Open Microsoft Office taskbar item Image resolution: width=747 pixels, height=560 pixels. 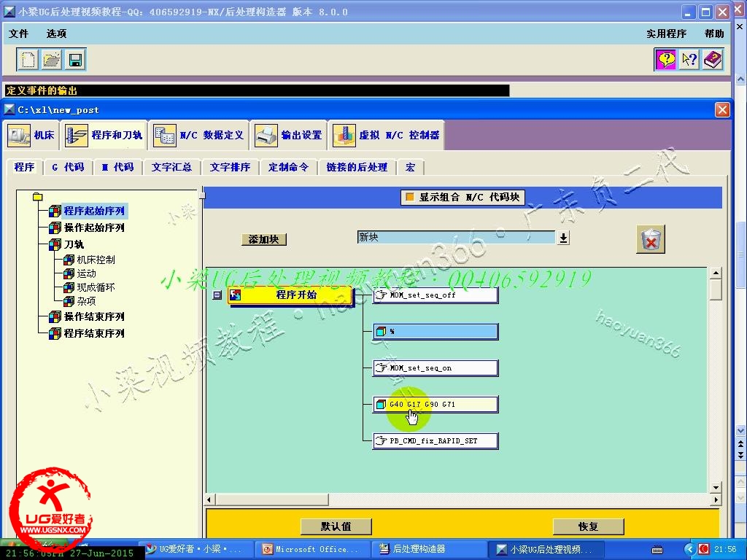pos(311,549)
